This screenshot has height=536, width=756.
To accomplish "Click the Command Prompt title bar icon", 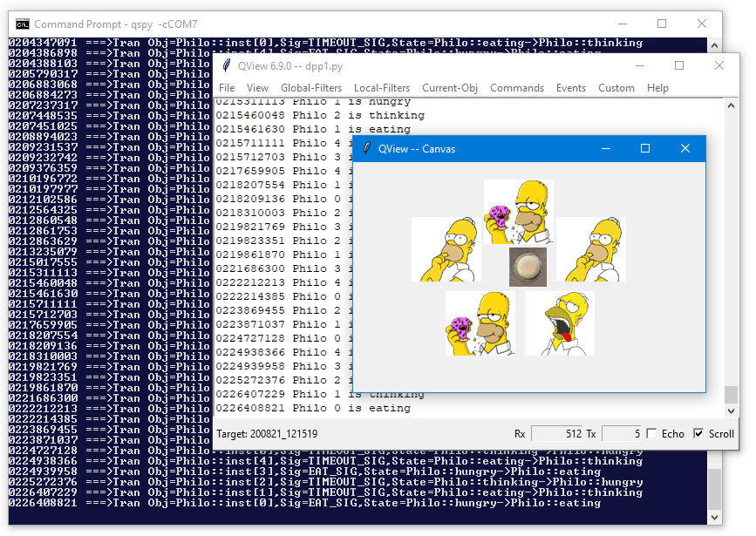I will pos(23,24).
